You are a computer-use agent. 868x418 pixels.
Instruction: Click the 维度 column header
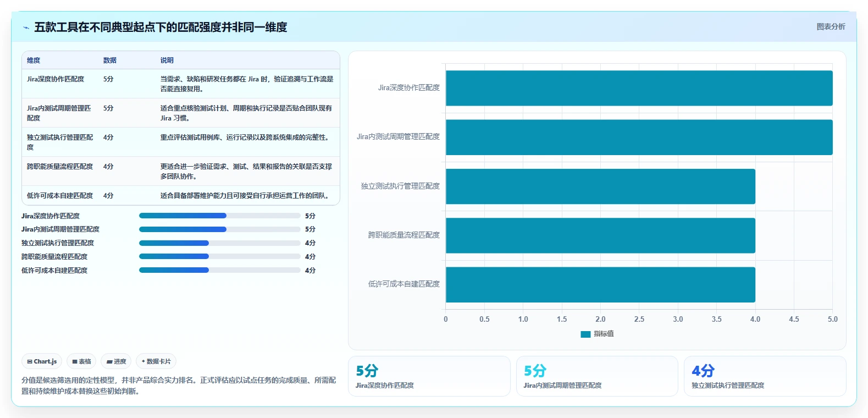click(x=34, y=61)
